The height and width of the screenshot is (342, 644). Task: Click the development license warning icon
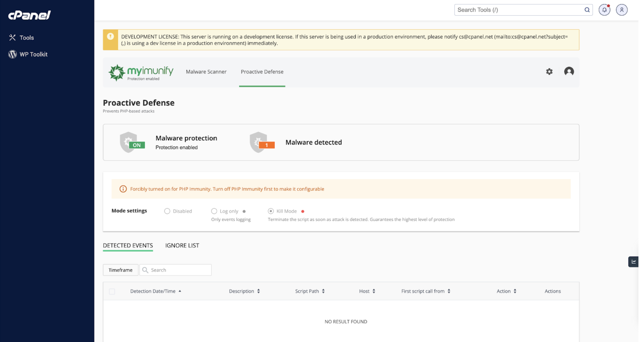click(x=110, y=36)
